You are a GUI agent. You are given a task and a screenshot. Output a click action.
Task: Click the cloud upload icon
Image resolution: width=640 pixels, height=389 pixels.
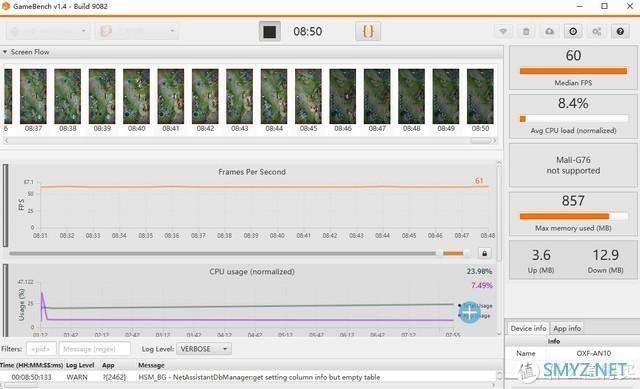(549, 31)
